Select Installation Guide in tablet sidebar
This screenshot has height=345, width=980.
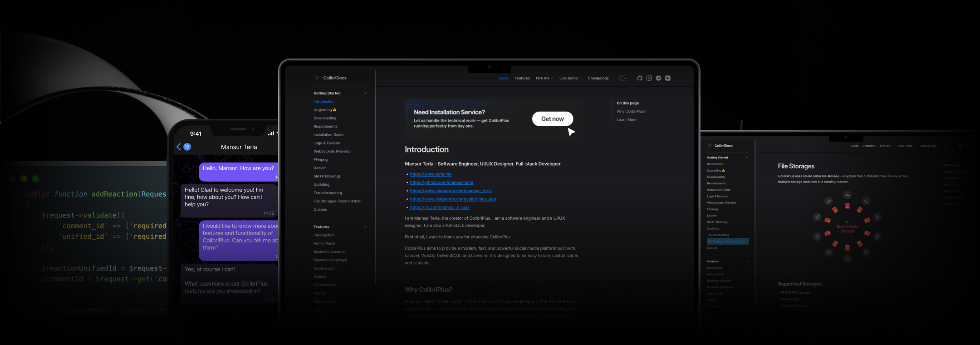click(x=328, y=135)
